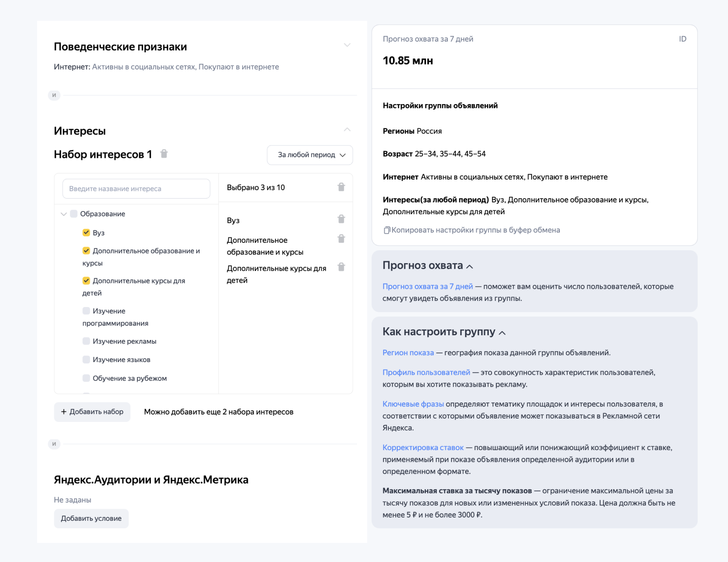Remove "Дополнительное образование и курсы" selection
This screenshot has width=728, height=562.
coord(341,239)
